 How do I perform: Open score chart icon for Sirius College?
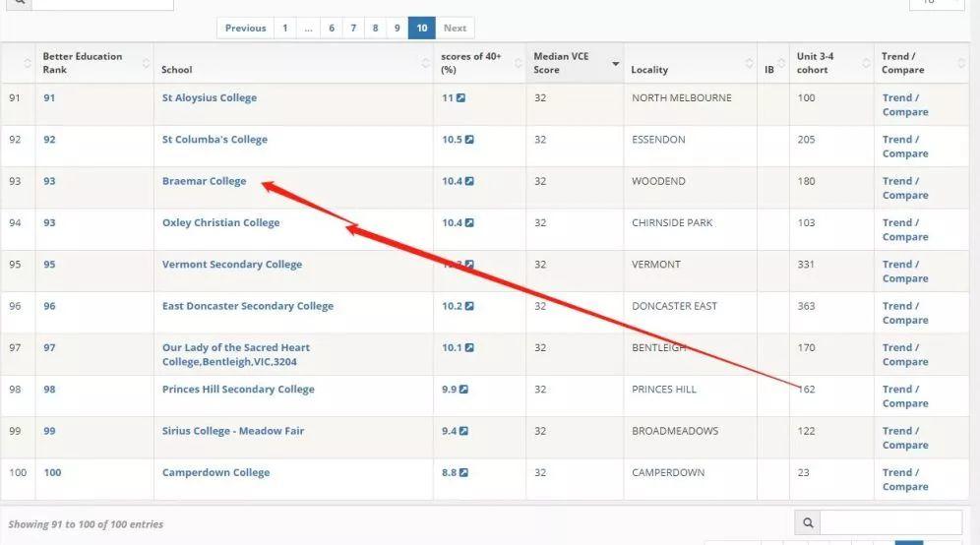[463, 431]
